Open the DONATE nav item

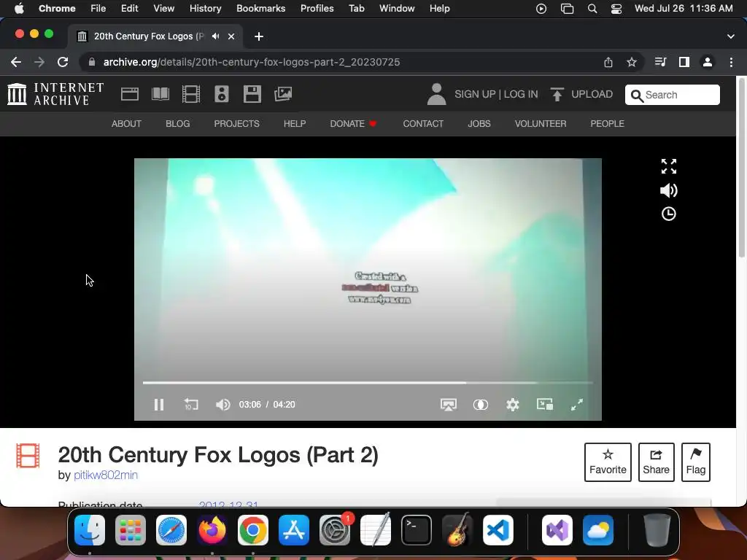[x=353, y=124]
